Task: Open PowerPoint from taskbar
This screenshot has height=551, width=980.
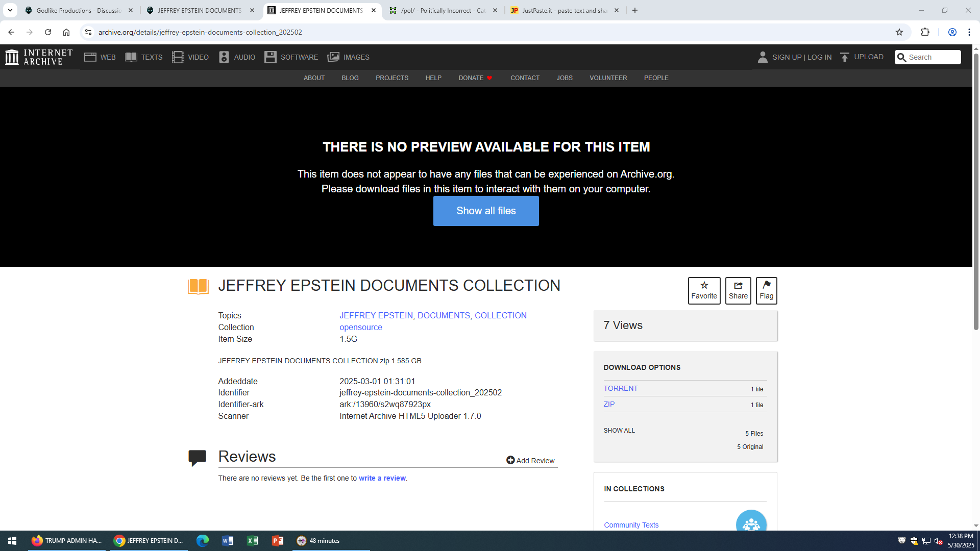Action: click(x=278, y=541)
